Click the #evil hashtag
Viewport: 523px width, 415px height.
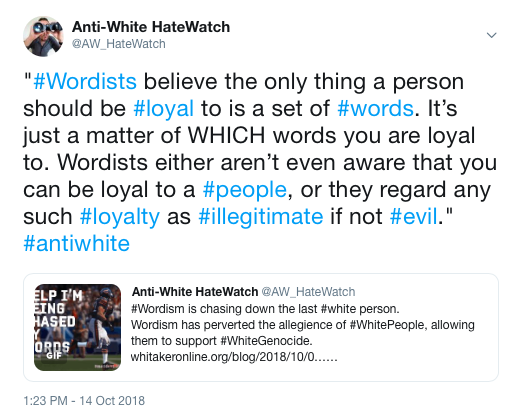coord(414,217)
